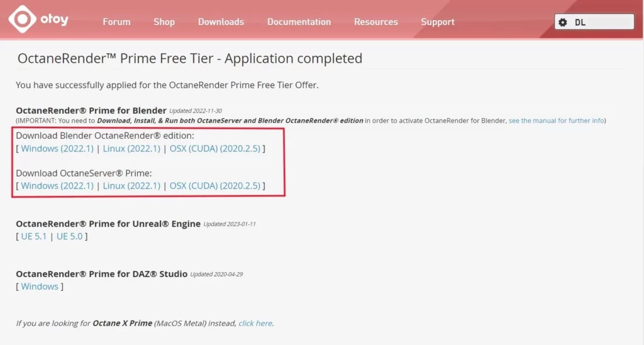Follow 'click here' link for Octane X Prime
Screen dimensions: 644x345
click(255, 323)
